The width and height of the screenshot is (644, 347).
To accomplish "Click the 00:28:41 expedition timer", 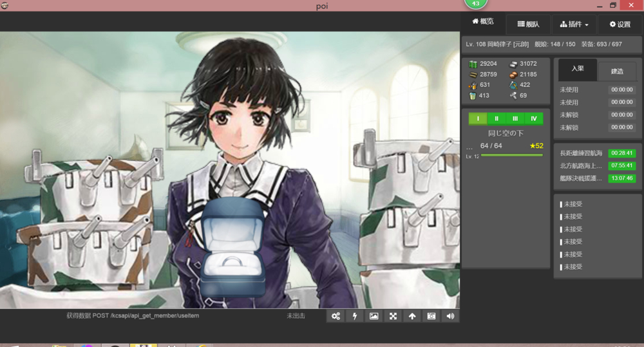I will (x=622, y=153).
